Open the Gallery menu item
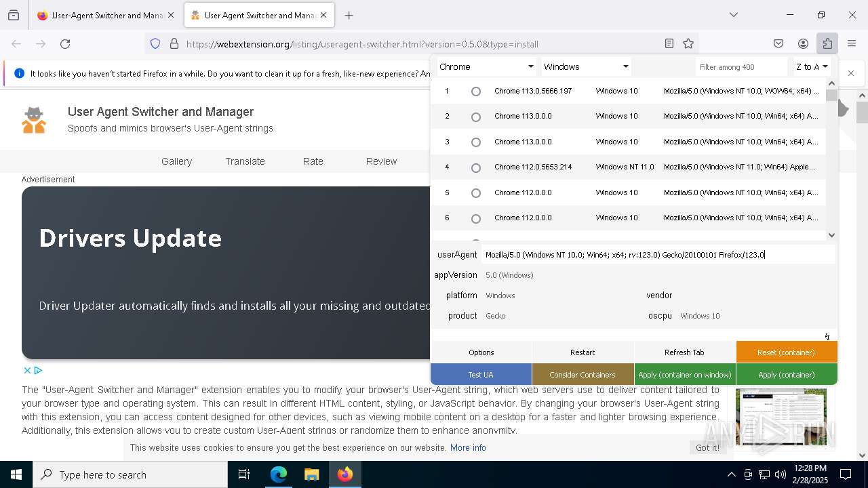 [x=176, y=161]
